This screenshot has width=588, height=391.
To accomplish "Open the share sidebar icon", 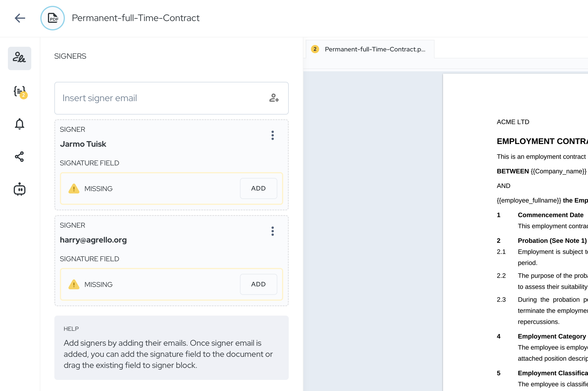I will 20,157.
